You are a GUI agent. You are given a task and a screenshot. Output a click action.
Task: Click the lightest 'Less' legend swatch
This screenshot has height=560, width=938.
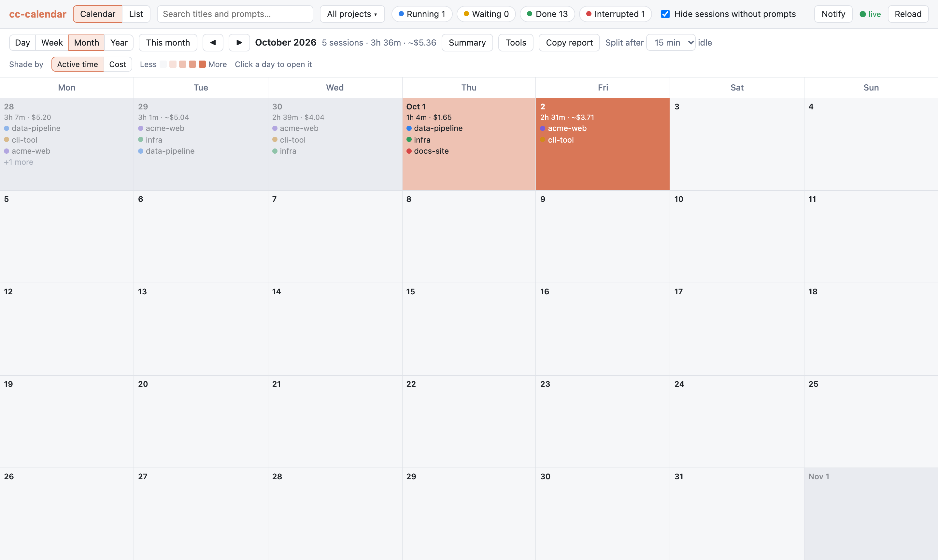pos(163,64)
